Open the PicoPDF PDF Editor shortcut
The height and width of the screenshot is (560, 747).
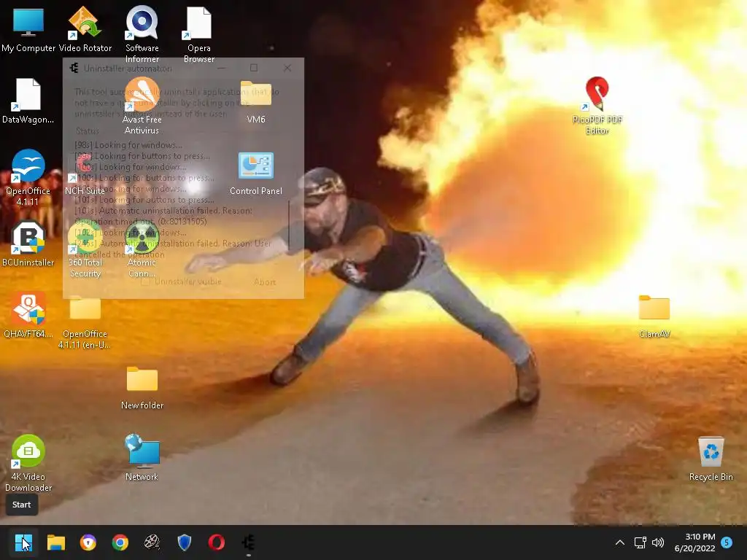pos(597,106)
